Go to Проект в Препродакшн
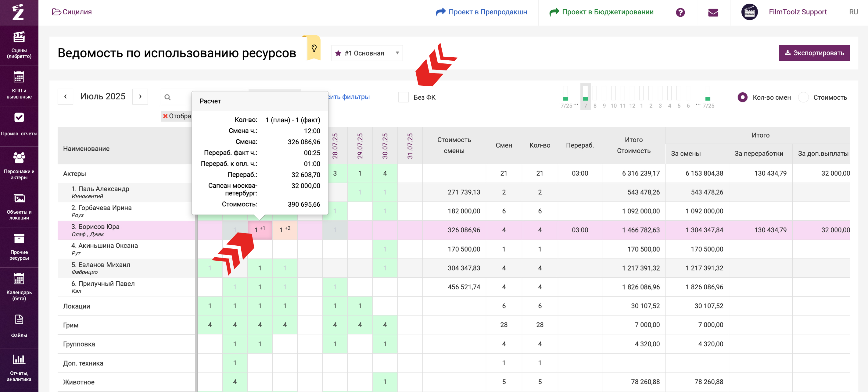Screen dimensions: 868x392 pos(481,12)
